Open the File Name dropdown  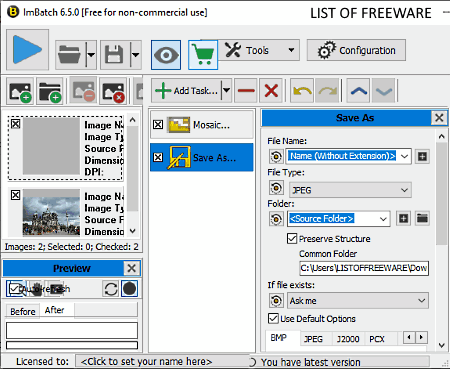404,156
